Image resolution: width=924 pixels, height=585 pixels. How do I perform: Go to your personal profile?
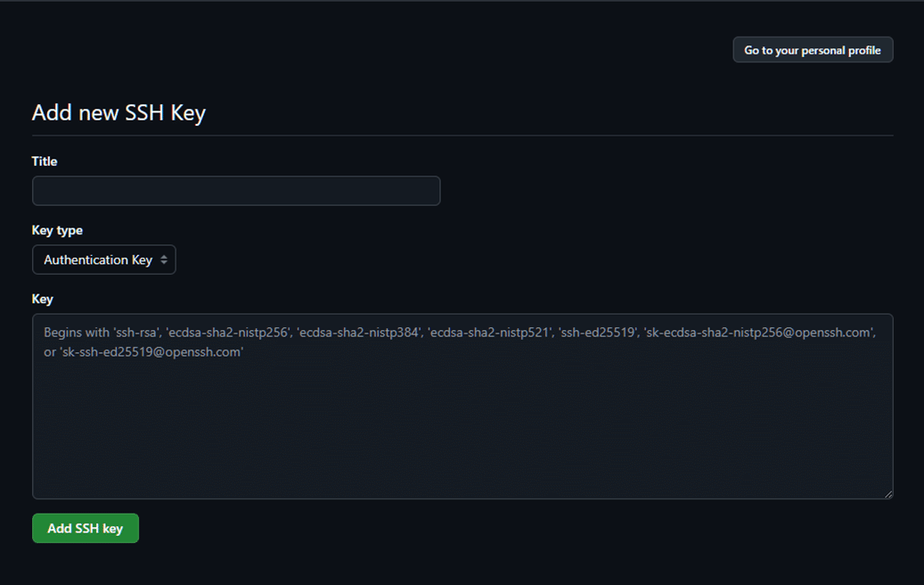pyautogui.click(x=813, y=50)
